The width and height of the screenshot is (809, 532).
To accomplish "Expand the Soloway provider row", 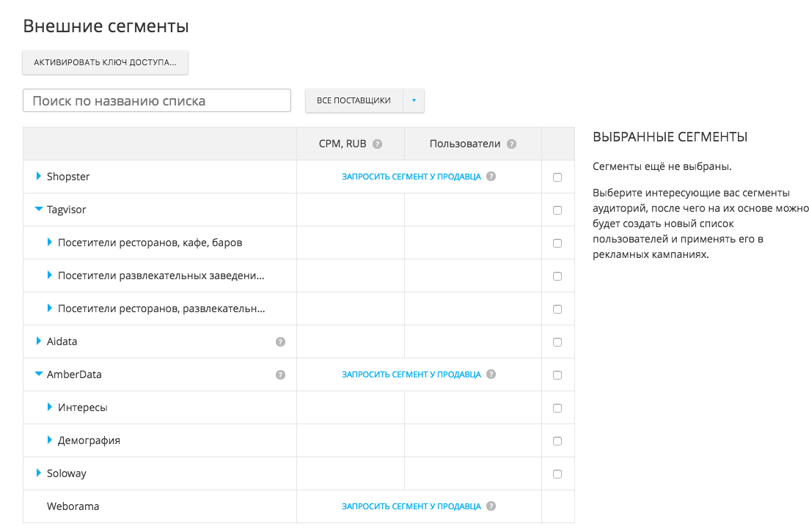I will (x=37, y=473).
